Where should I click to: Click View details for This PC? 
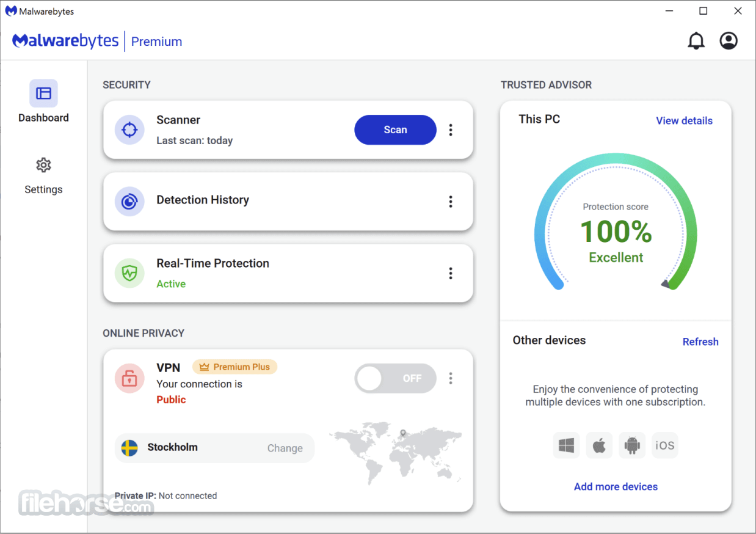[685, 120]
